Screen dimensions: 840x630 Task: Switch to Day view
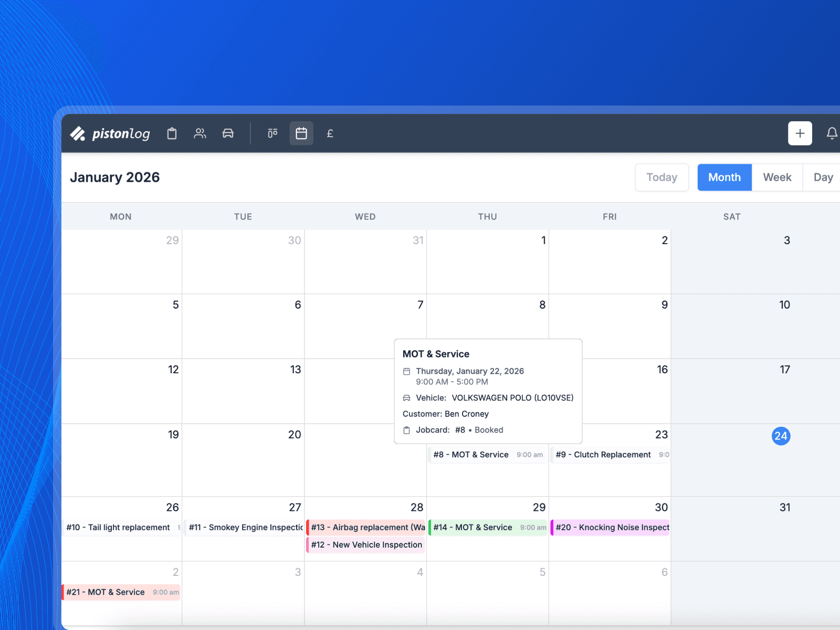(822, 177)
